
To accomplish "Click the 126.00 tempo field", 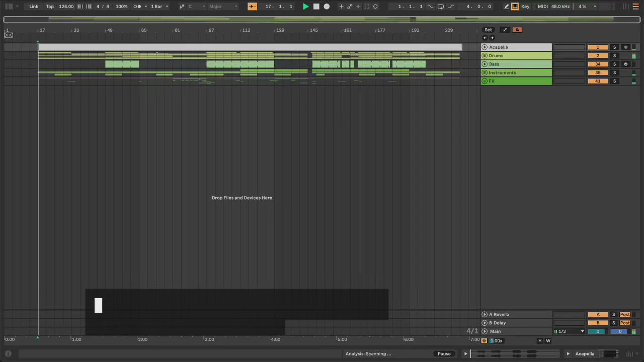I will pos(66,7).
